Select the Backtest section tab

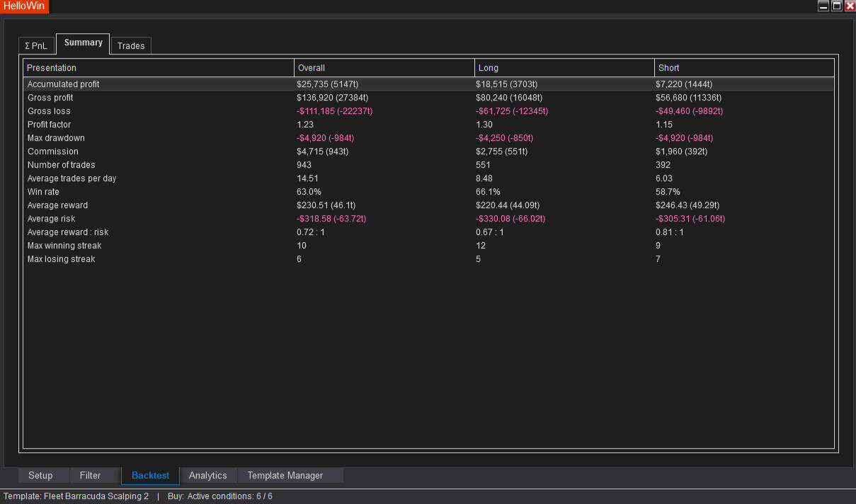point(150,476)
